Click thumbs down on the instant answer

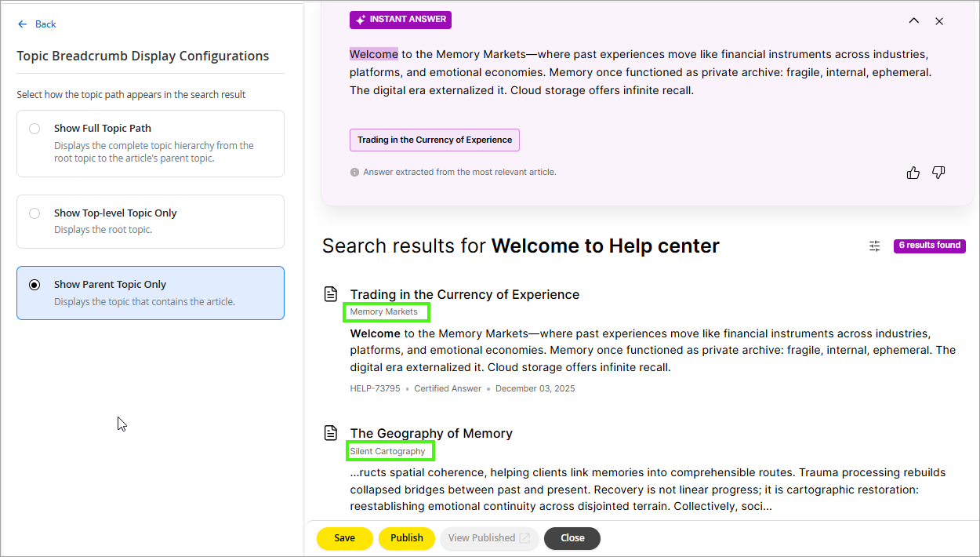[x=938, y=172]
